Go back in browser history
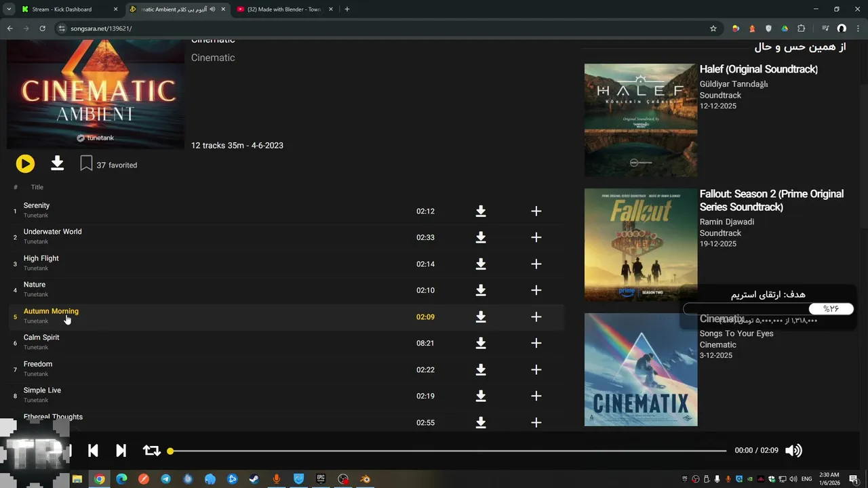Screen dimensions: 868x488 9,28
